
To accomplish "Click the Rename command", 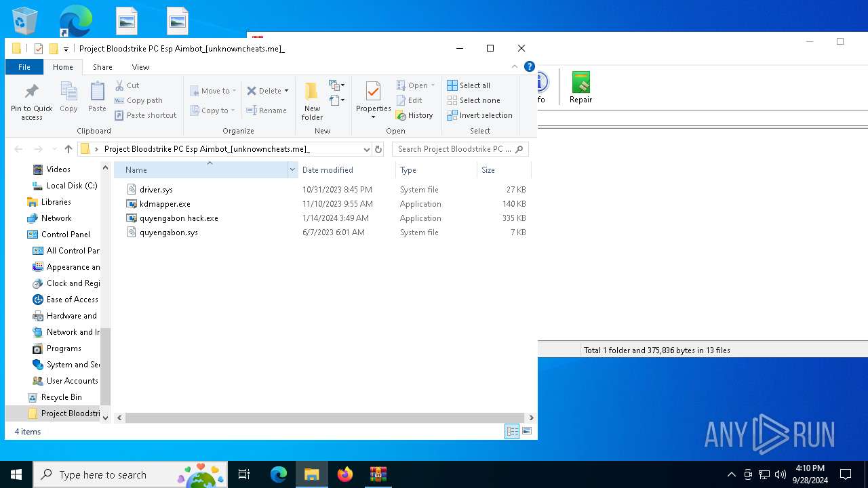I will 267,110.
